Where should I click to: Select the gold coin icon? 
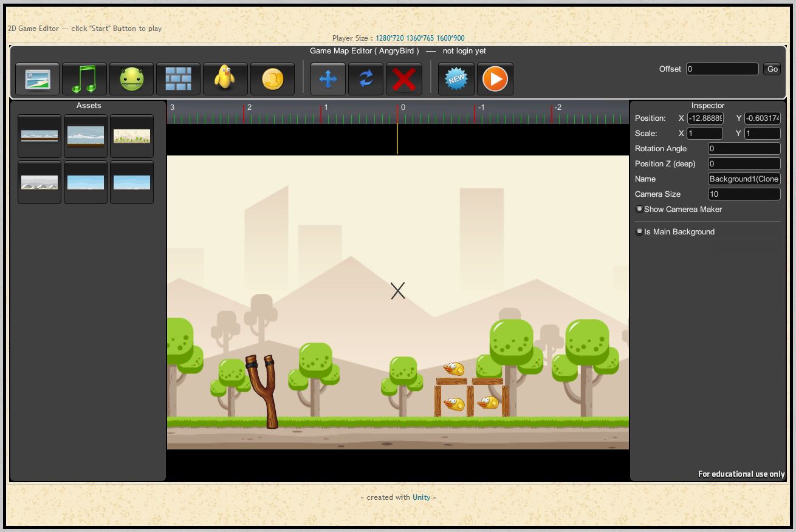[x=272, y=80]
